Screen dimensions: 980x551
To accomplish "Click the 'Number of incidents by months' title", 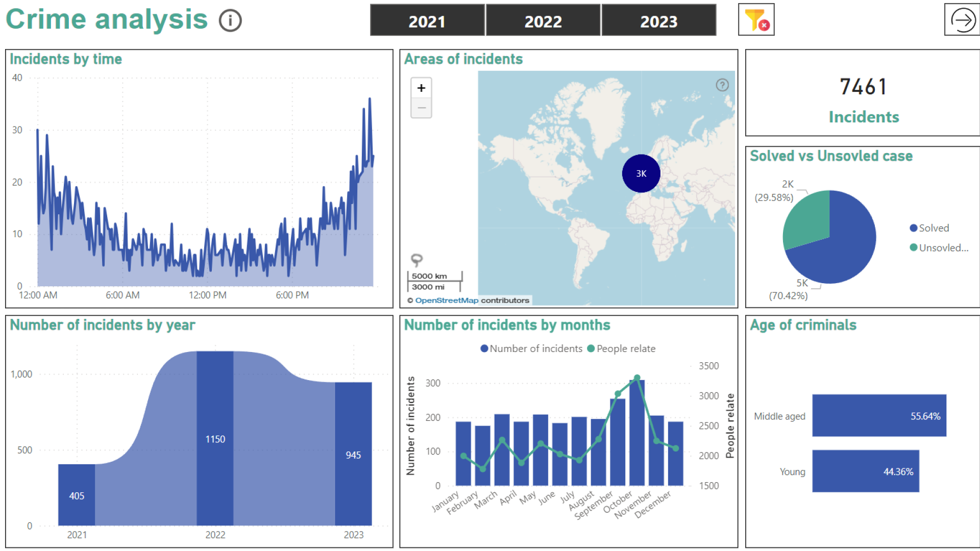I will point(507,325).
